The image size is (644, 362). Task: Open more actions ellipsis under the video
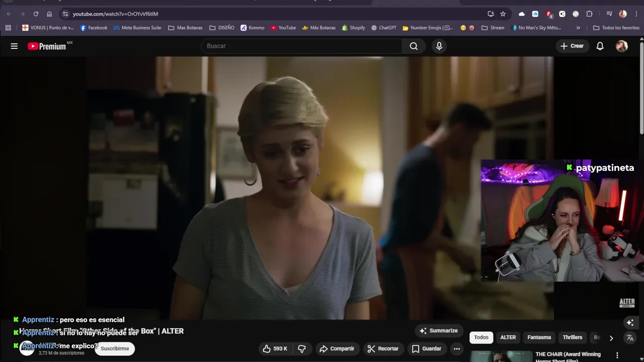(x=456, y=348)
